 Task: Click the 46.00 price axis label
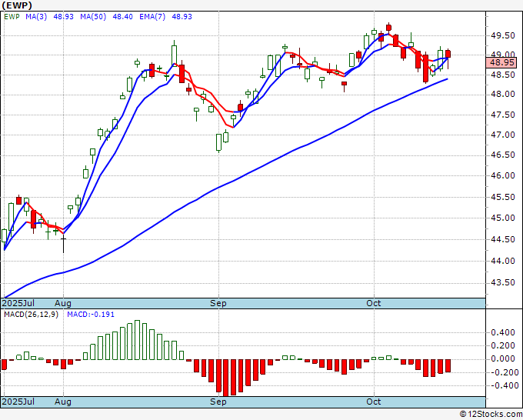point(503,176)
